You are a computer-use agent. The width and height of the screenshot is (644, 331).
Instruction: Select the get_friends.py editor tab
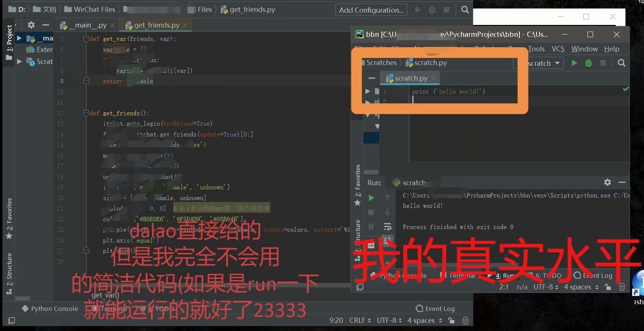click(155, 25)
